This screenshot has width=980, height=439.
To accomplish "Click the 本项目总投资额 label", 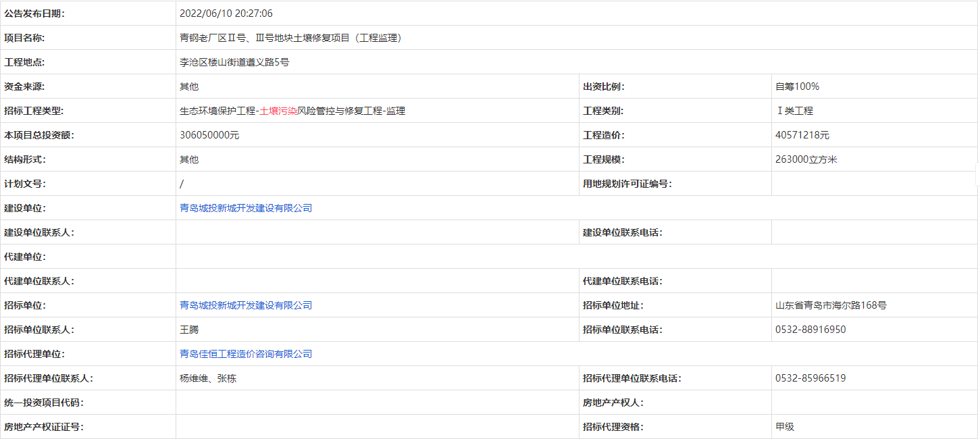I will pos(39,135).
